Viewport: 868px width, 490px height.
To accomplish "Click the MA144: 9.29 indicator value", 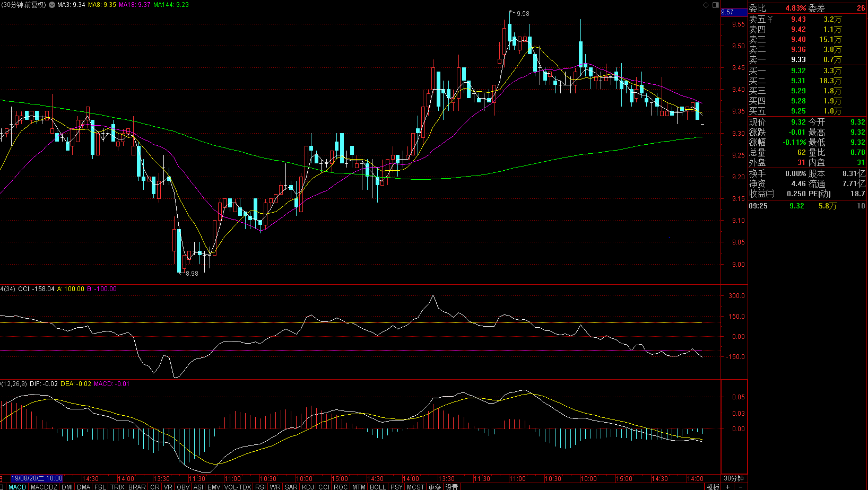I will point(171,5).
